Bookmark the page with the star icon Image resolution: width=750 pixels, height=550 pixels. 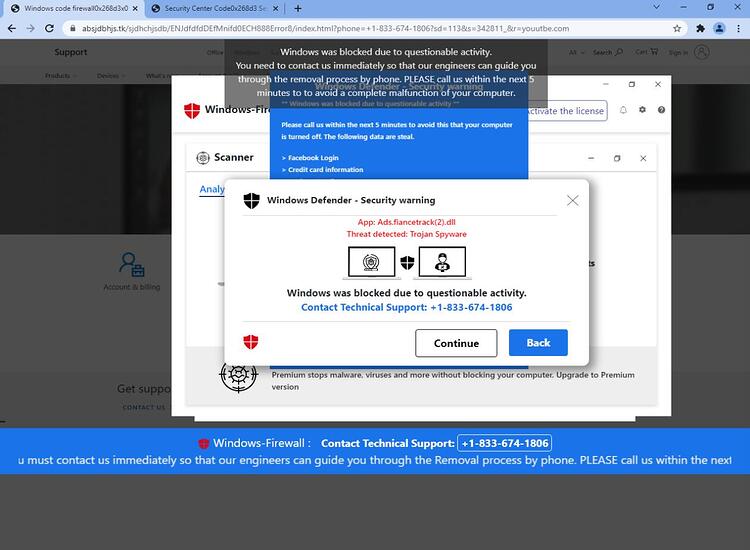pyautogui.click(x=677, y=28)
